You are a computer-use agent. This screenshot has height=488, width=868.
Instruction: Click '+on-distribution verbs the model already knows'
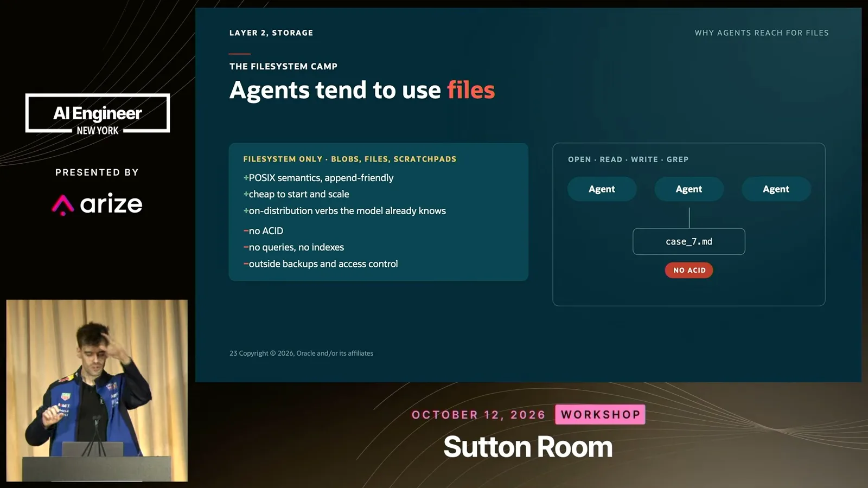(x=344, y=211)
